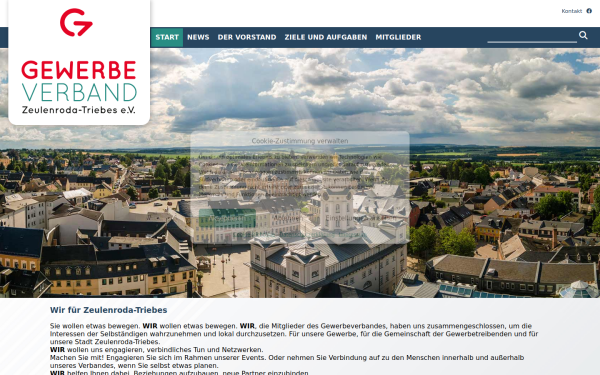Click 'Cookie-Zustimmung verwalten' dialog title
Image resolution: width=600 pixels, height=375 pixels.
point(300,141)
